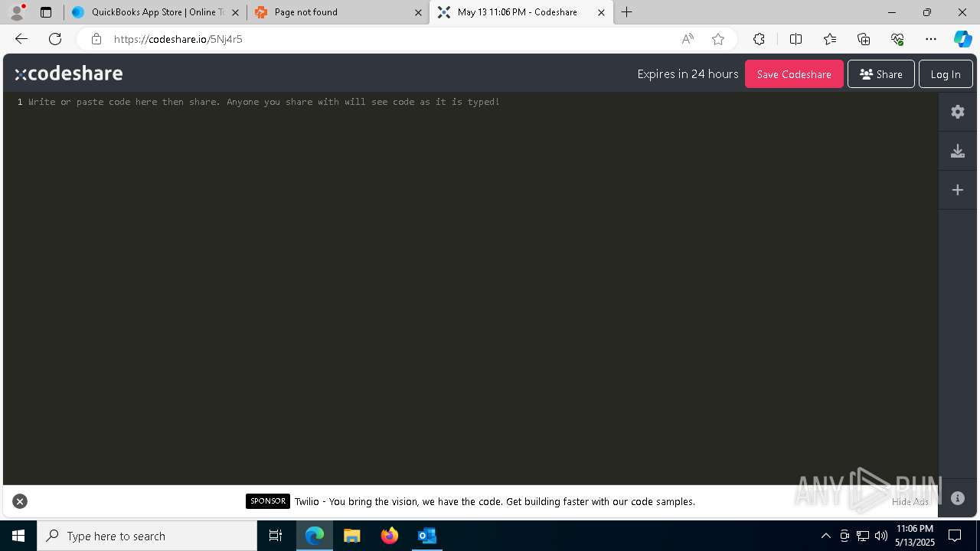Click the taskbar search box
Screen dimensions: 980x551
[x=147, y=536]
